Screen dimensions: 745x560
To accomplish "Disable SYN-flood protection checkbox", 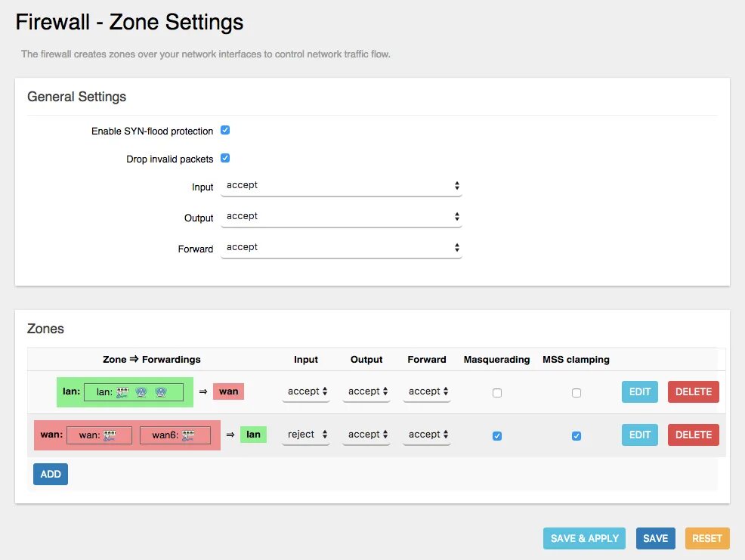I will 225,130.
